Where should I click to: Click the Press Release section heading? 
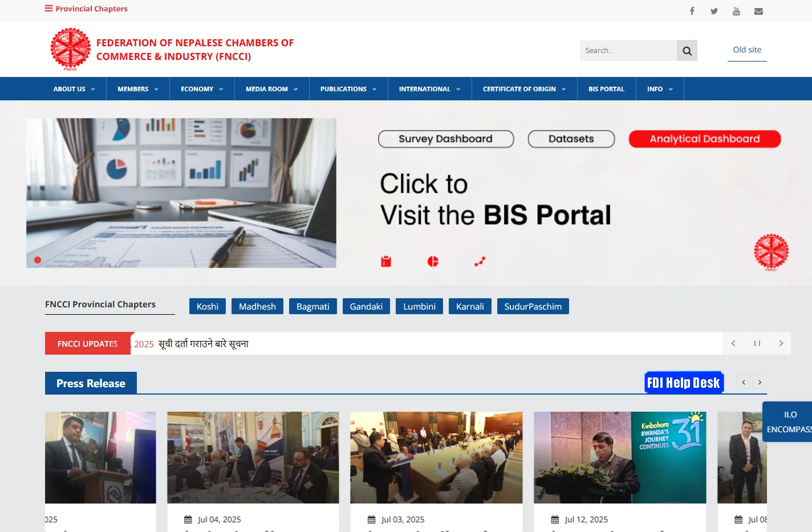[x=91, y=383]
